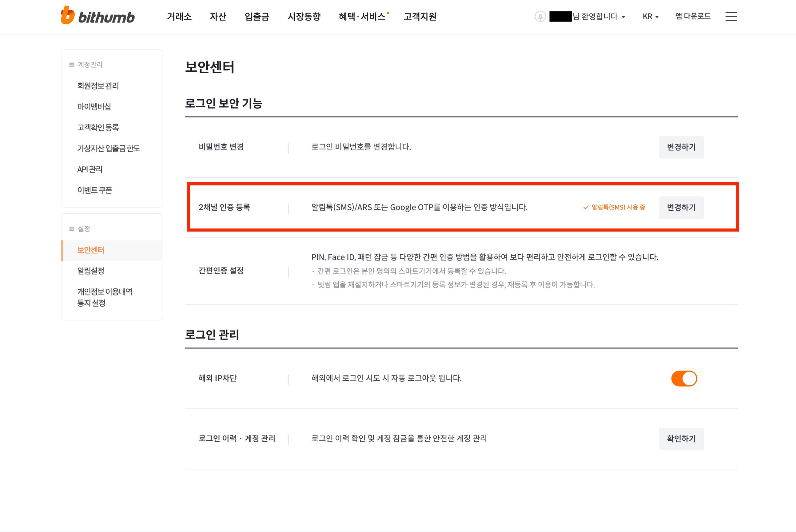The height and width of the screenshot is (532, 796).
Task: Click 변경하기 for 2채널 인증 등록
Action: (681, 207)
